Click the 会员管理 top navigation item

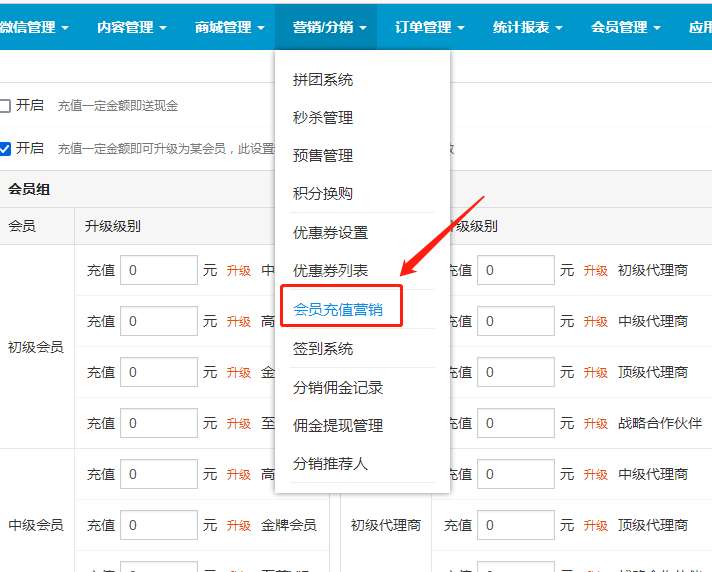pyautogui.click(x=625, y=27)
